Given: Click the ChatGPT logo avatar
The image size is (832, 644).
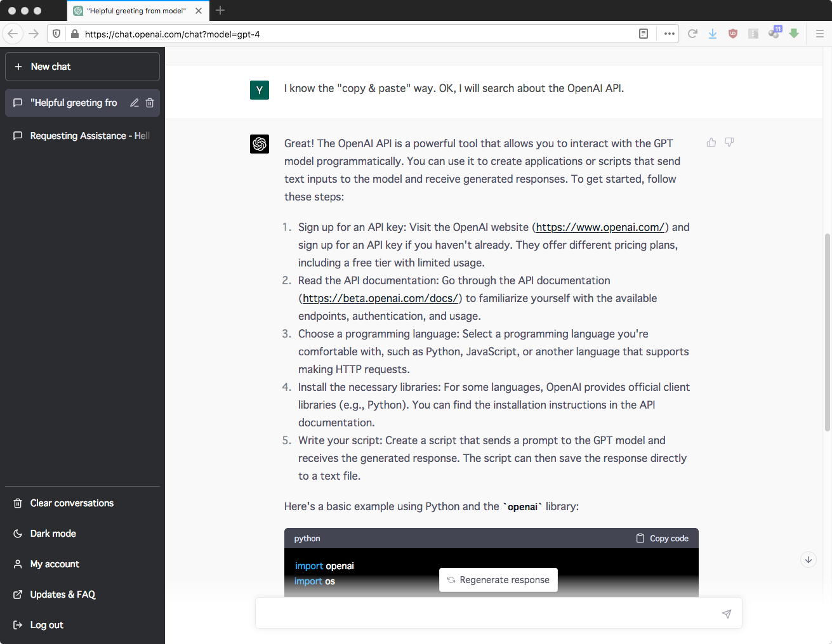Looking at the screenshot, I should coord(260,144).
